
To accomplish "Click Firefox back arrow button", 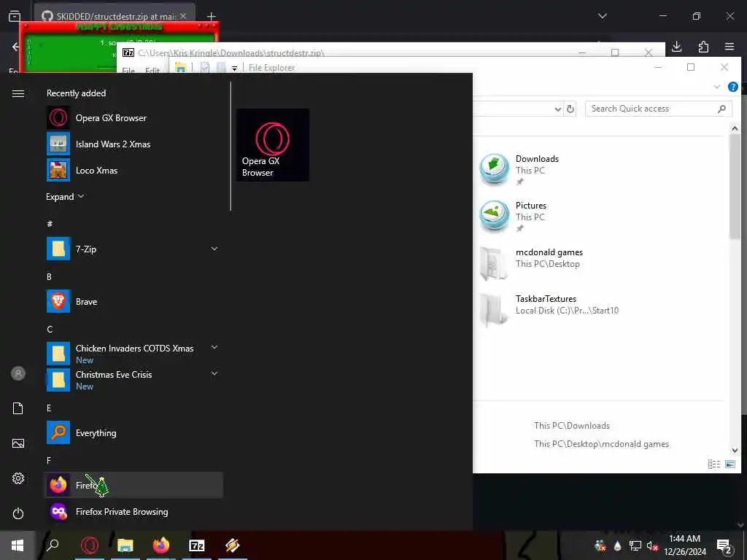I will point(16,46).
